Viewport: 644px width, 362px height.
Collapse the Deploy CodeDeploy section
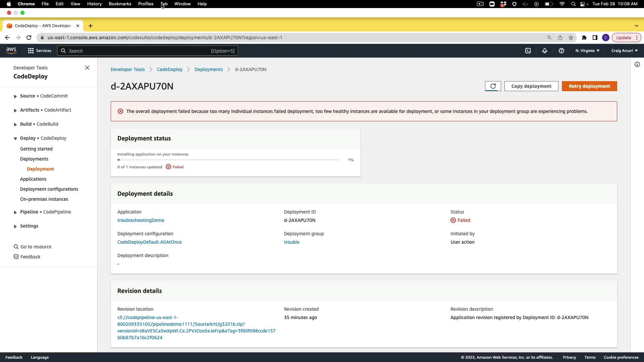coord(15,138)
